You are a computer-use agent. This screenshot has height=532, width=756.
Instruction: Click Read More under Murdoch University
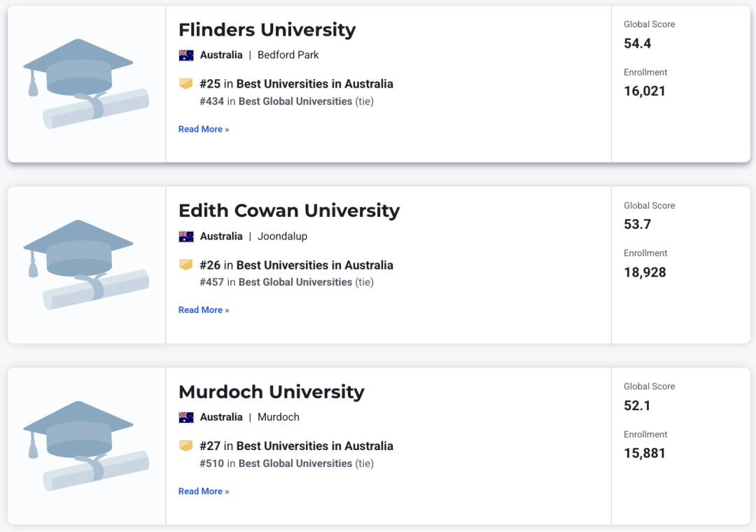click(204, 491)
